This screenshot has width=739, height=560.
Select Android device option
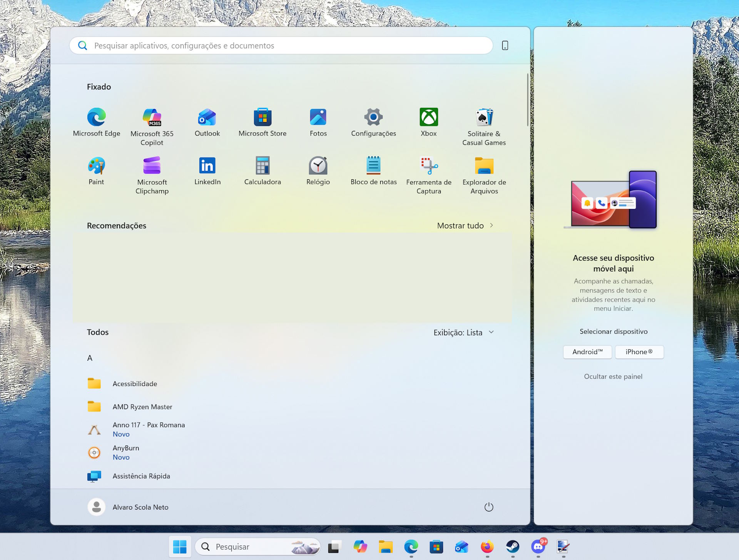click(x=587, y=352)
